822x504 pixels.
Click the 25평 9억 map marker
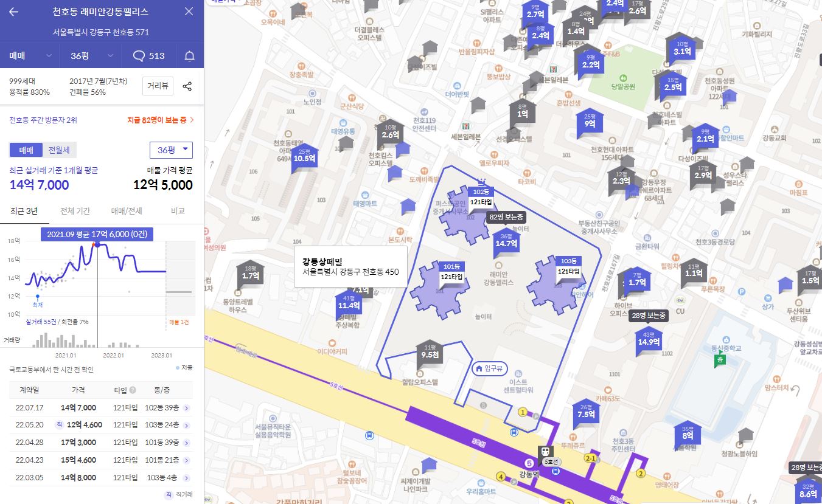click(x=590, y=122)
